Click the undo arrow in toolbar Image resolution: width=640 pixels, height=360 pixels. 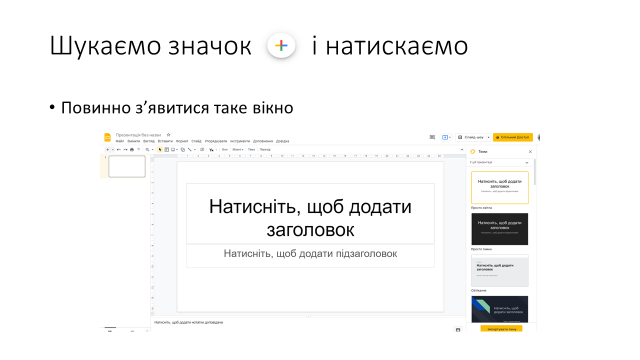119,149
